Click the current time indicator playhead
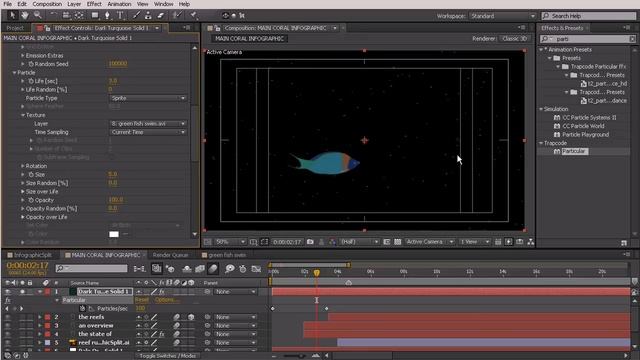Screen dimensions: 640x360 (317, 272)
